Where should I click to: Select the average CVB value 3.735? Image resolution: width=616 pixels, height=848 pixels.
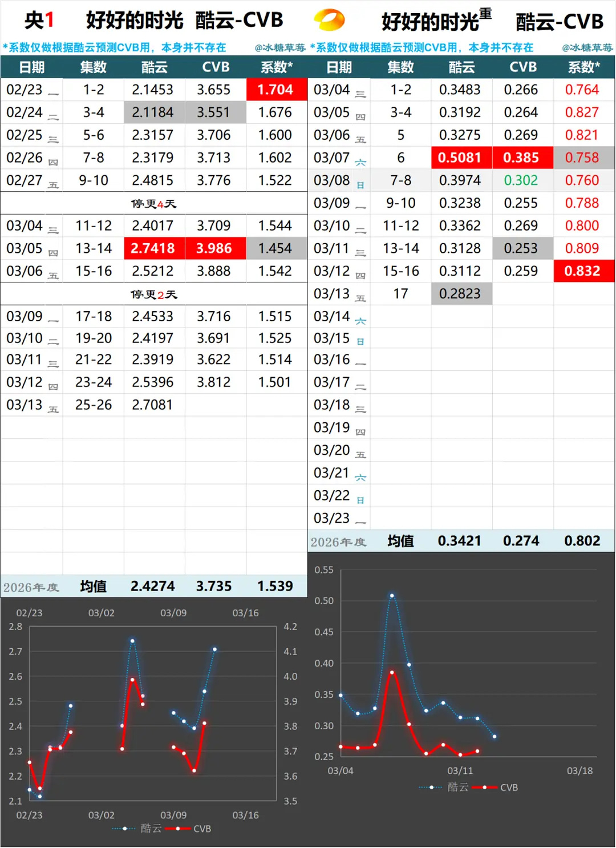click(x=214, y=586)
